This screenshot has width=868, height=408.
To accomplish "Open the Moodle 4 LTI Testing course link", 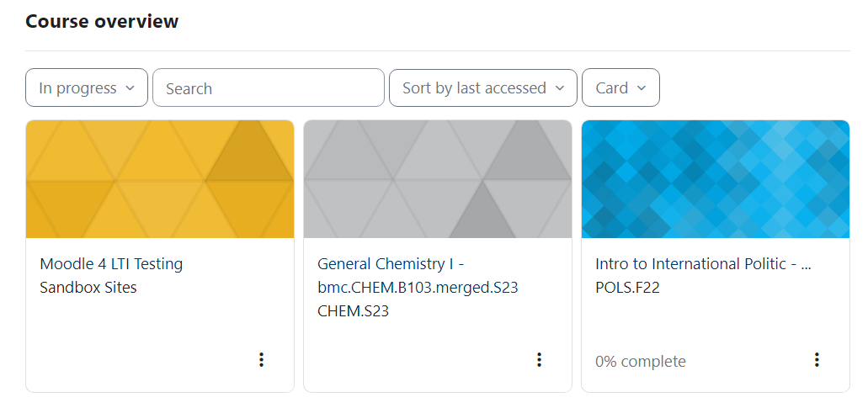I will point(111,264).
